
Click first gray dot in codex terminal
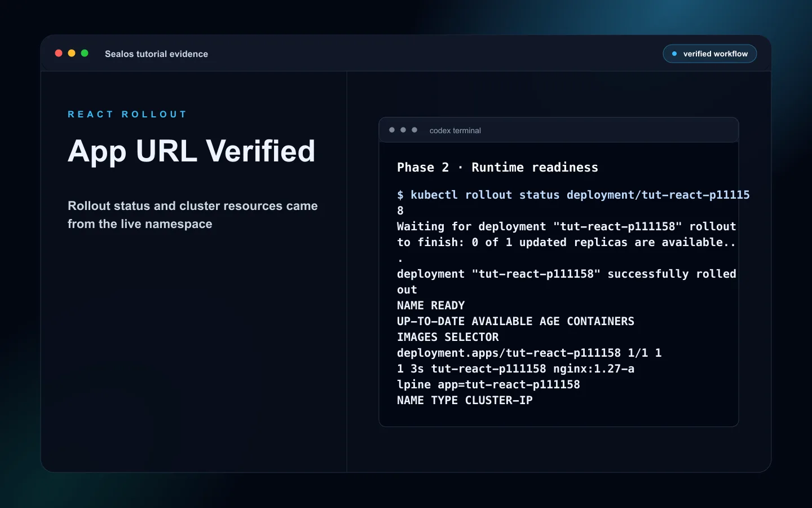click(x=392, y=130)
